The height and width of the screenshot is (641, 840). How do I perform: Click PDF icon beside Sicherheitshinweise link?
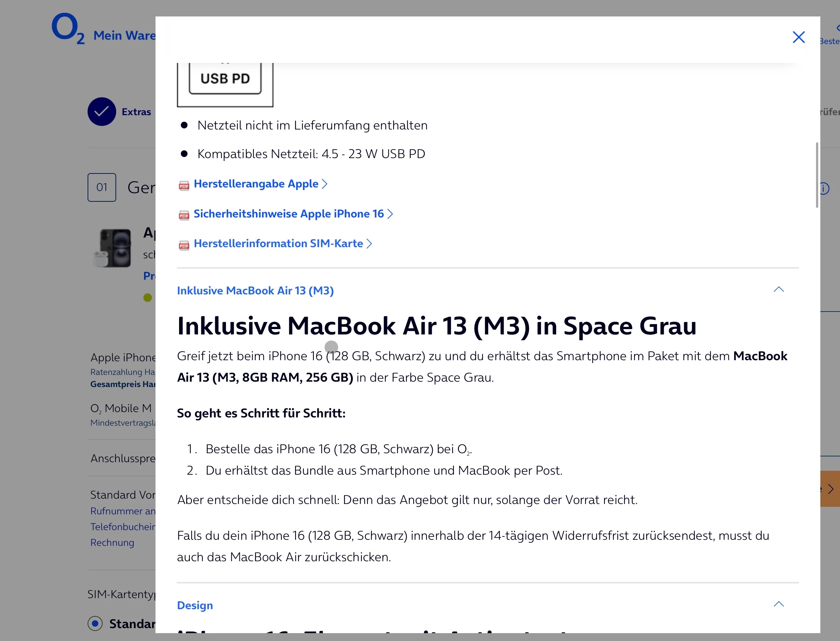click(x=184, y=215)
